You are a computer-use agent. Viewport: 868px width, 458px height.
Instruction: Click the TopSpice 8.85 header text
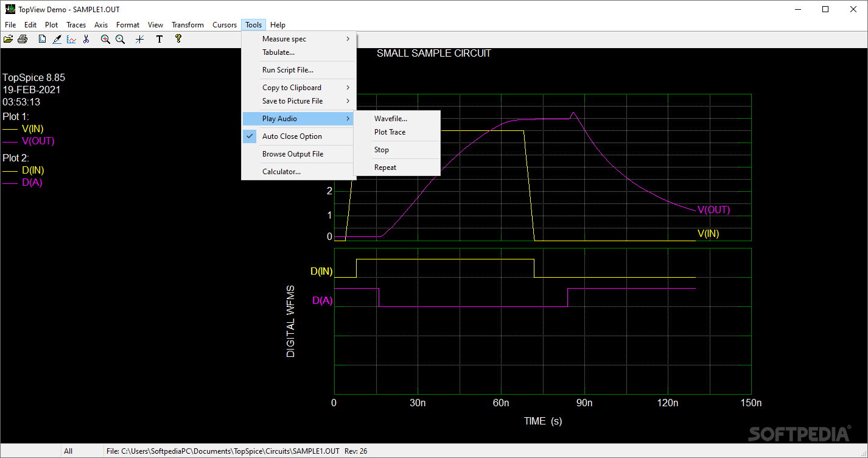(33, 77)
